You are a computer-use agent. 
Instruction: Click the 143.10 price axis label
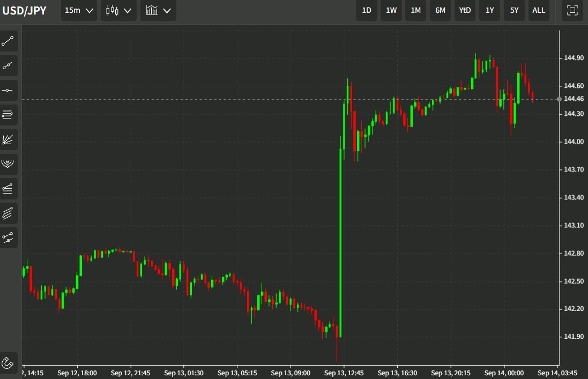coord(574,225)
